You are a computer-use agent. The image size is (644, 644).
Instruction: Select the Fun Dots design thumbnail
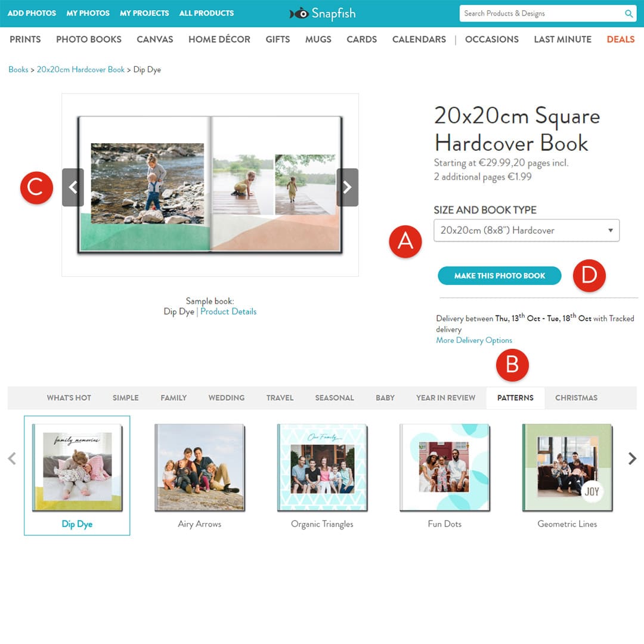(444, 467)
